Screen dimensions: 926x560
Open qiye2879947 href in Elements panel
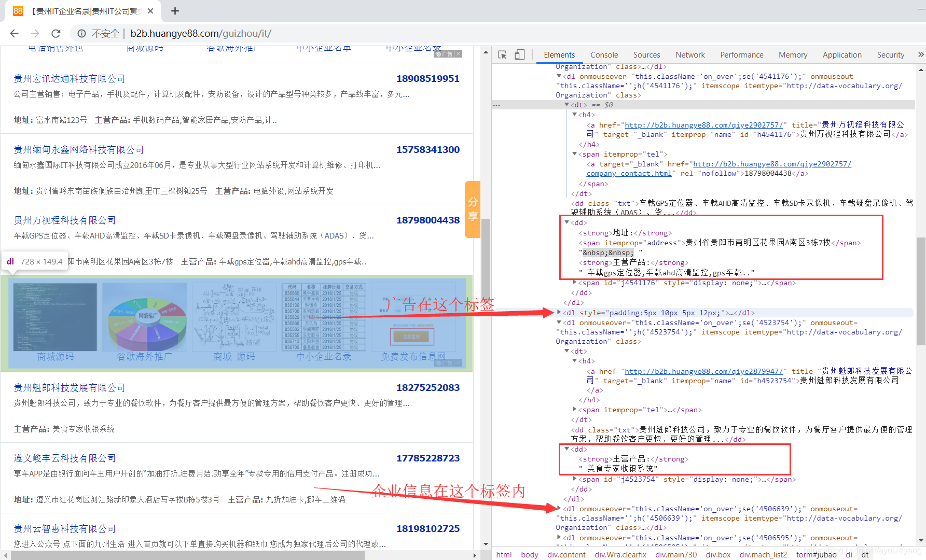tap(703, 371)
